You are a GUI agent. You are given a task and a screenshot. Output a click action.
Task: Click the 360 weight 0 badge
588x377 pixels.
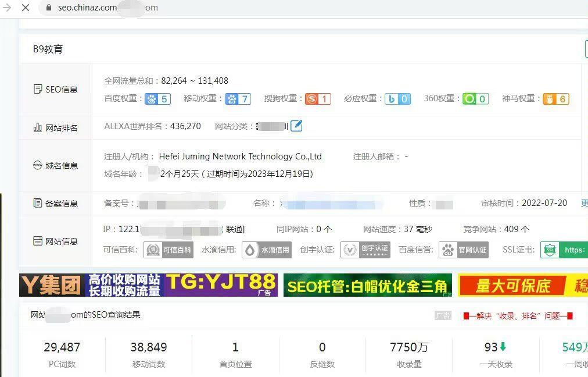[x=475, y=99]
